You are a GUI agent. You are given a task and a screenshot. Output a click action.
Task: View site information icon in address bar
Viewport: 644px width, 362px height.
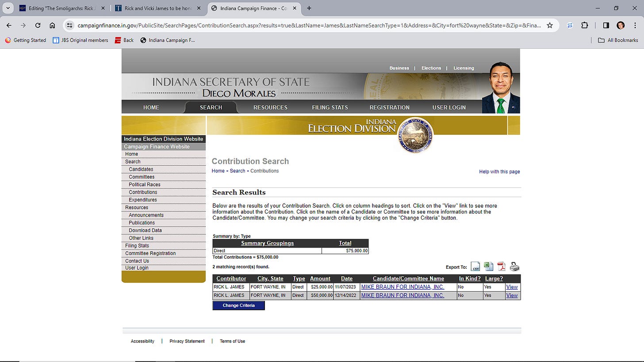tap(69, 25)
